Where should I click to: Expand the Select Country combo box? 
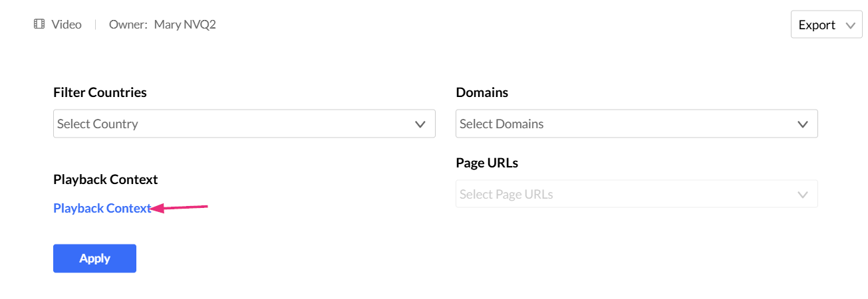pos(244,124)
